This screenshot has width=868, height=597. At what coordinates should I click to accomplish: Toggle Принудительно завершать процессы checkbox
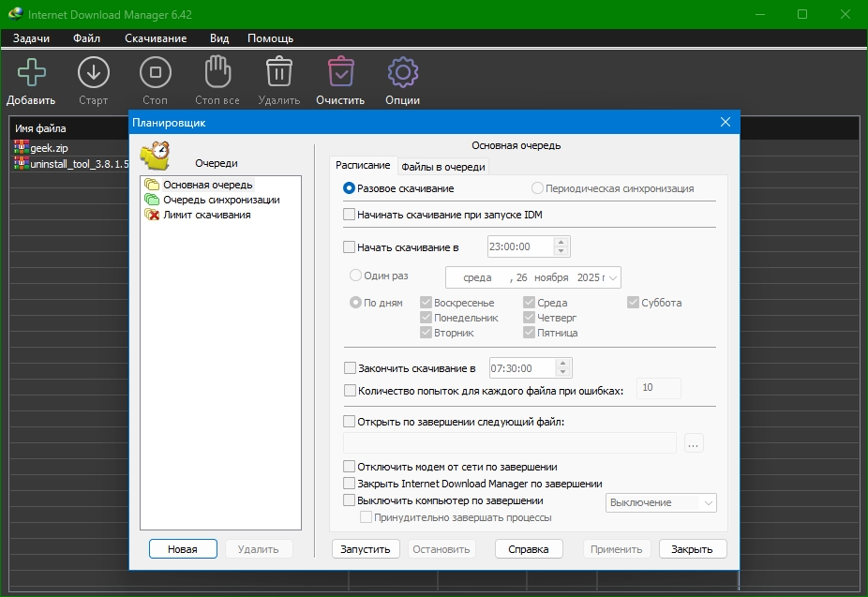click(366, 517)
